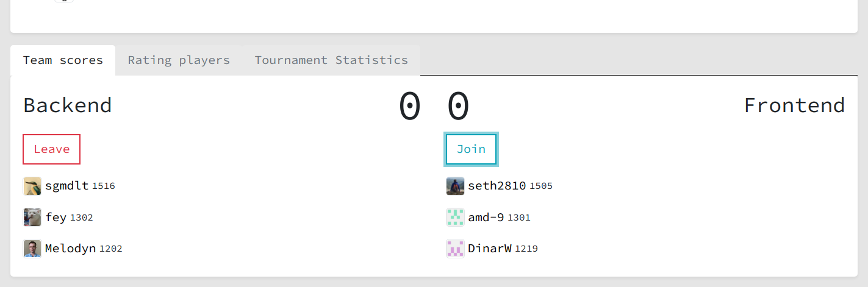The height and width of the screenshot is (287, 868).
Task: Open amd-9's player profile link
Action: click(486, 217)
